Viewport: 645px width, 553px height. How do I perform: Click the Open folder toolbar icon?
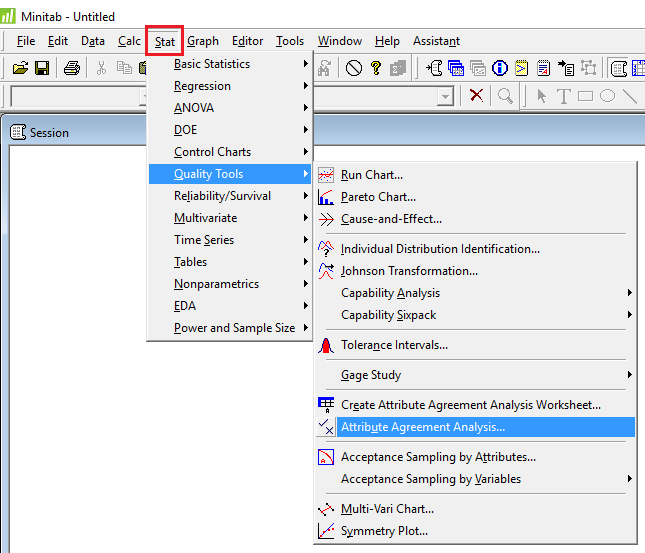(x=20, y=68)
